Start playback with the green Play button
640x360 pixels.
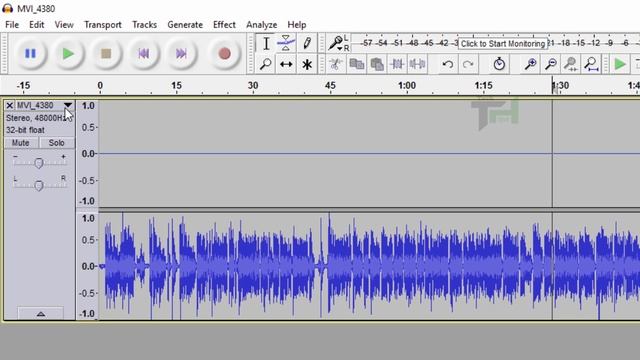(68, 53)
